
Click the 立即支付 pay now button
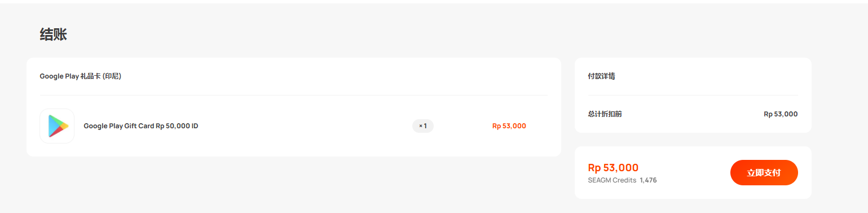(764, 173)
